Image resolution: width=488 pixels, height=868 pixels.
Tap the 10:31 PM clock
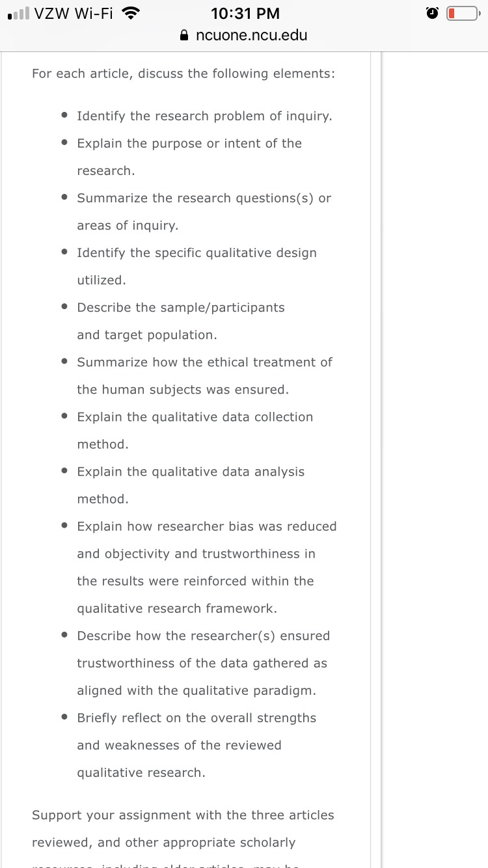pyautogui.click(x=246, y=13)
